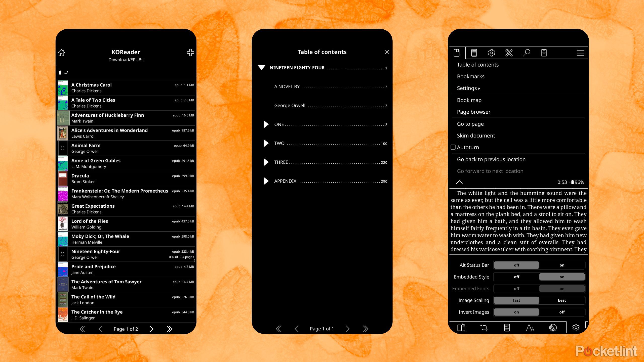Open Book map menu entry

tap(469, 100)
